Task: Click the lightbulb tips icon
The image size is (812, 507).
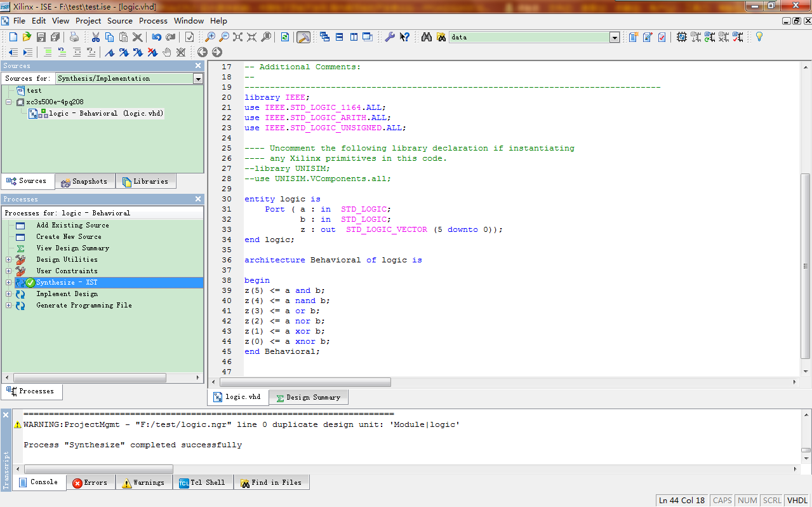Action: 758,37
